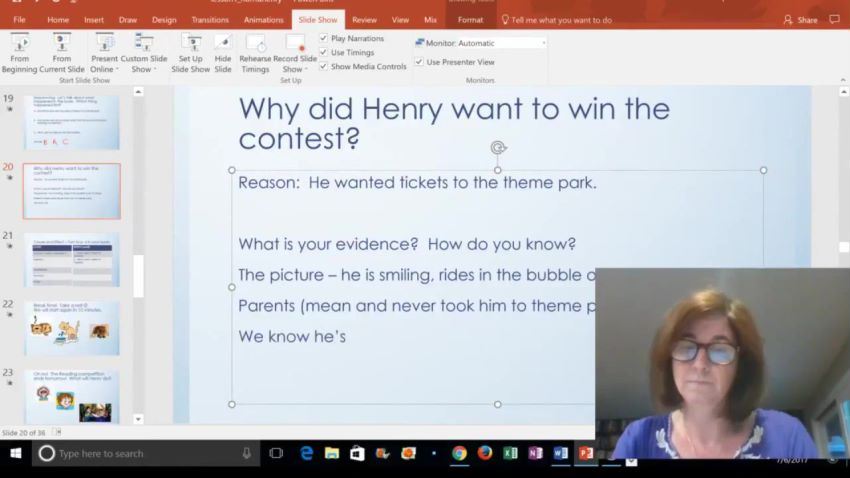Toggle Use Timings checkbox
The width and height of the screenshot is (850, 478).
pyautogui.click(x=324, y=52)
